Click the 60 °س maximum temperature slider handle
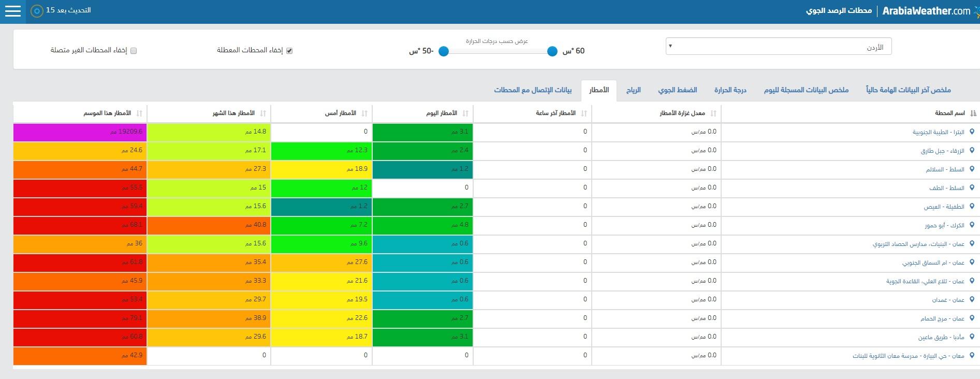Screen dimensions: 980x379 pos(552,51)
